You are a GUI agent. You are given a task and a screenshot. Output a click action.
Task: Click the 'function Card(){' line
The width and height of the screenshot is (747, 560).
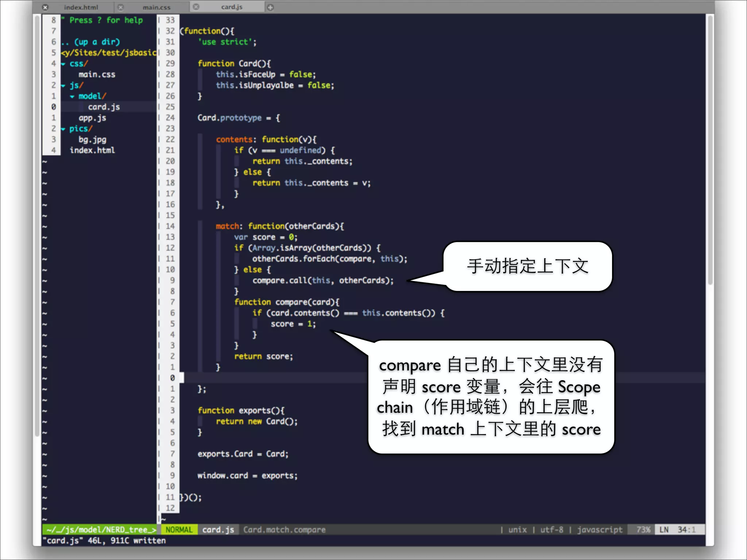click(234, 64)
